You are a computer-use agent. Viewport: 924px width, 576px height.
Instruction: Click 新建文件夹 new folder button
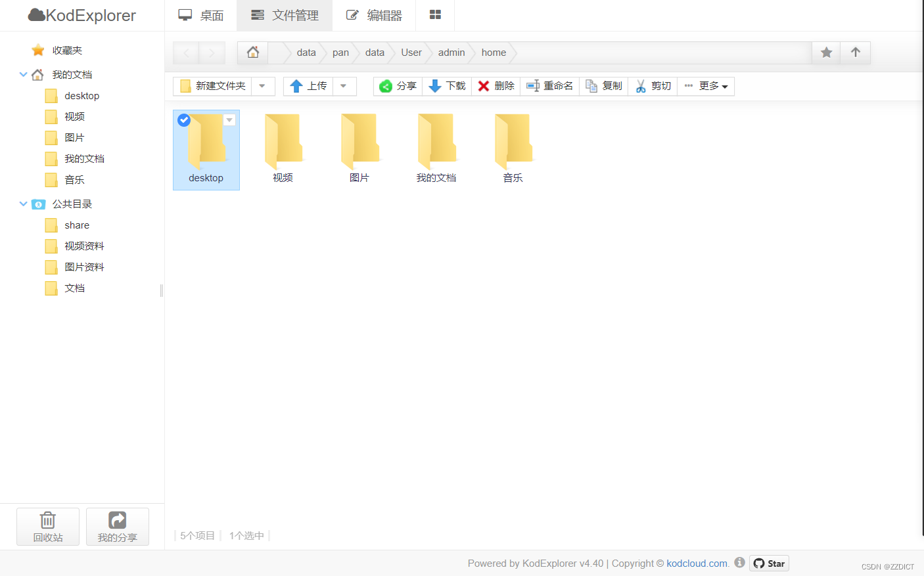click(212, 86)
